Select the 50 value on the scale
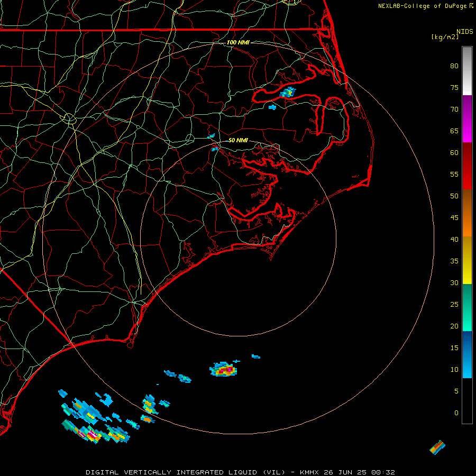The width and height of the screenshot is (476, 476). click(x=454, y=196)
